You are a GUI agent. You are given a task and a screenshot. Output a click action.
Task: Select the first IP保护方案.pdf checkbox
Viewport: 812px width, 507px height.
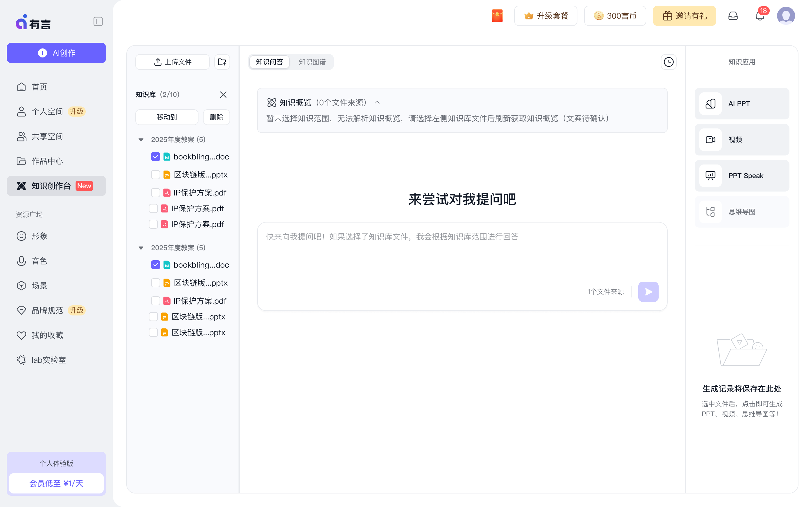[x=155, y=192]
